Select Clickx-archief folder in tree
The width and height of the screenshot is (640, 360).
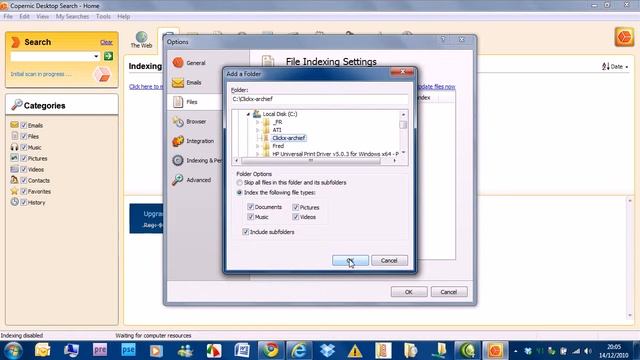click(x=289, y=138)
